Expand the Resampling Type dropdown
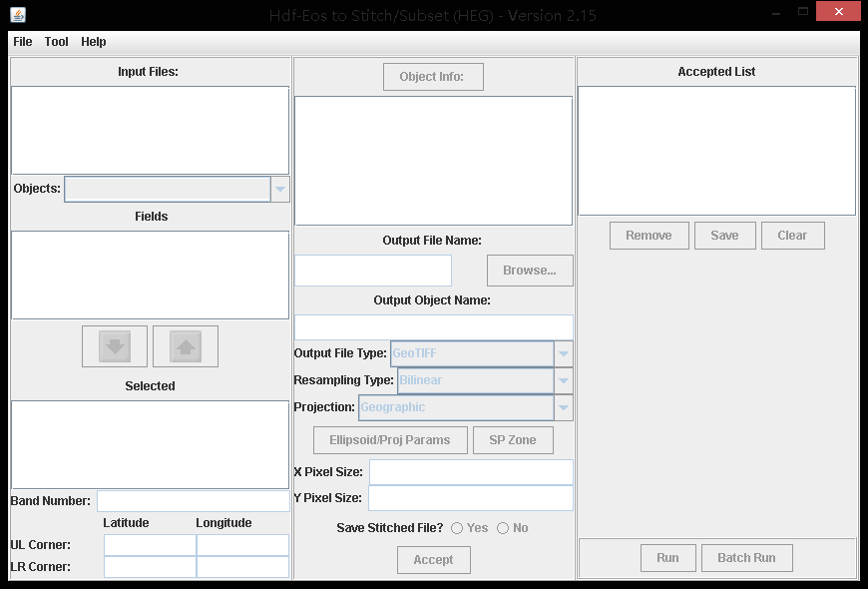Viewport: 868px width, 589px height. (563, 380)
